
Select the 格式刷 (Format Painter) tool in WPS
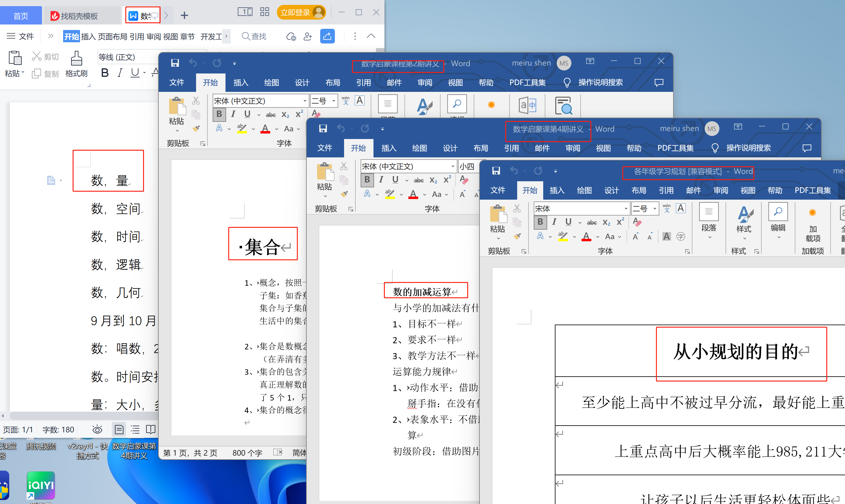point(77,65)
